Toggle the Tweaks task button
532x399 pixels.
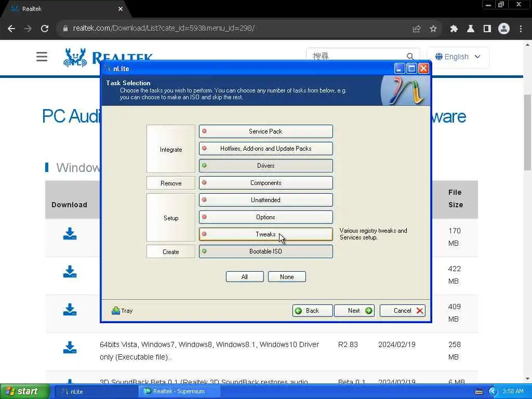(x=265, y=234)
